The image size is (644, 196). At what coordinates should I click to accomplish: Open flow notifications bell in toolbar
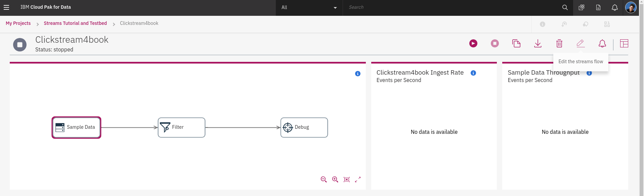(x=602, y=43)
